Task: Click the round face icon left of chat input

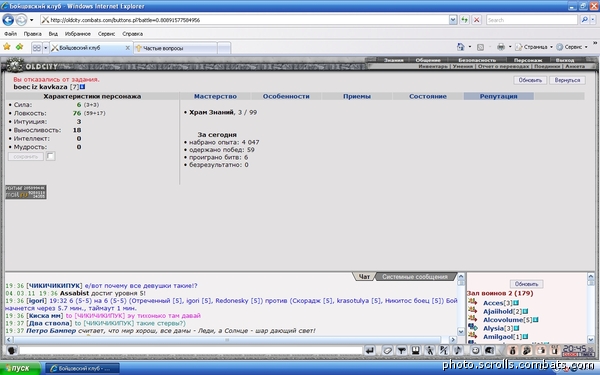Action: (11, 350)
